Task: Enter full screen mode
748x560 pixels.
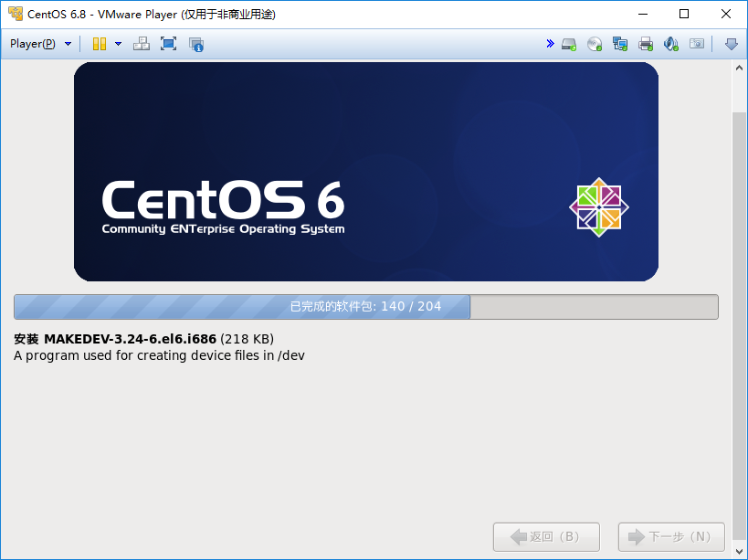Action: pyautogui.click(x=168, y=44)
